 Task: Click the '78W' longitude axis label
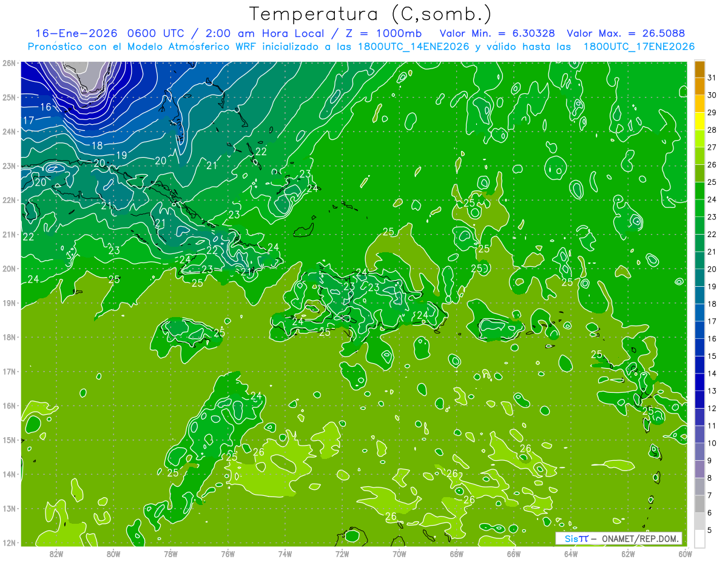click(170, 554)
